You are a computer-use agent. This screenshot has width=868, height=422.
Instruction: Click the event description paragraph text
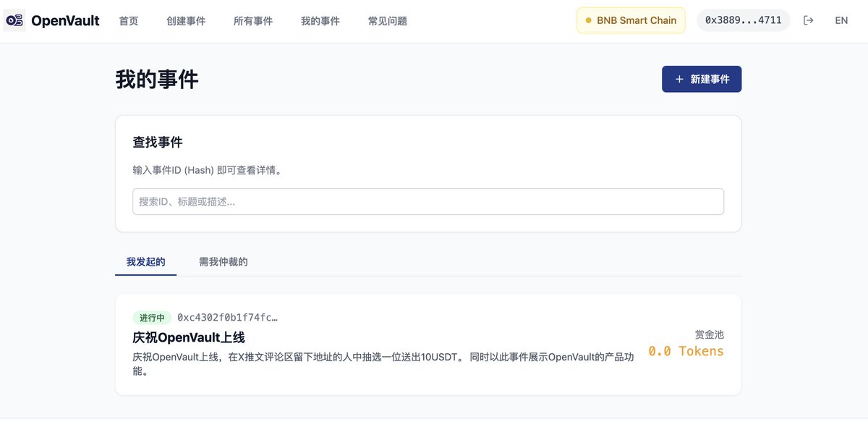click(384, 364)
